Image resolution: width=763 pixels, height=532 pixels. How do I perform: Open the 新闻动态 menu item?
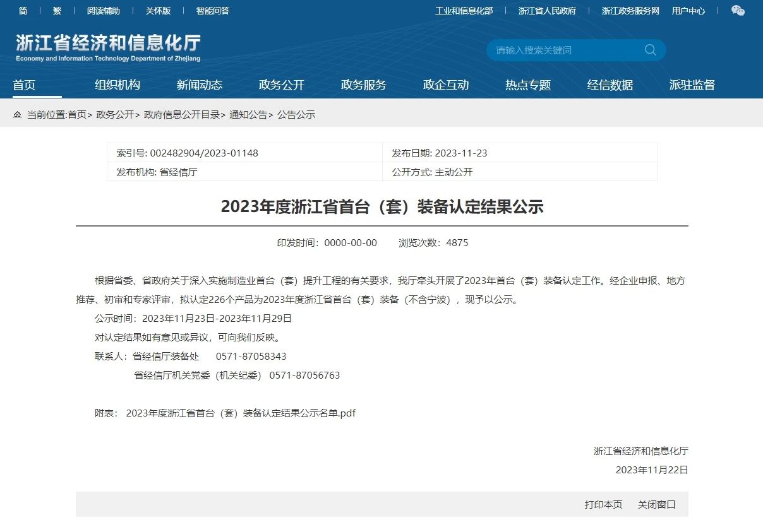coord(200,85)
